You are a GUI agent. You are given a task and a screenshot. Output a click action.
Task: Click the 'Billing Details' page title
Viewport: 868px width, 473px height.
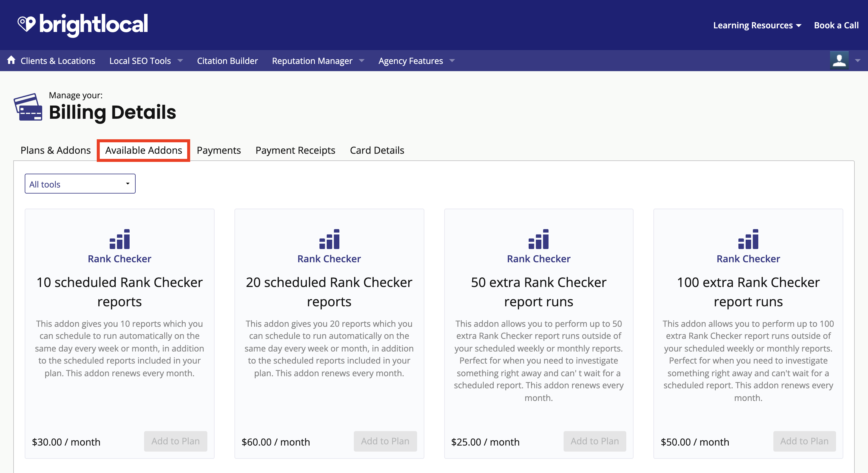[x=112, y=112]
